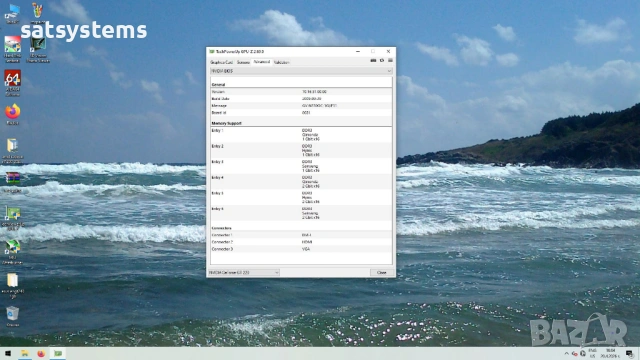Click the VGA connector value

306,249
